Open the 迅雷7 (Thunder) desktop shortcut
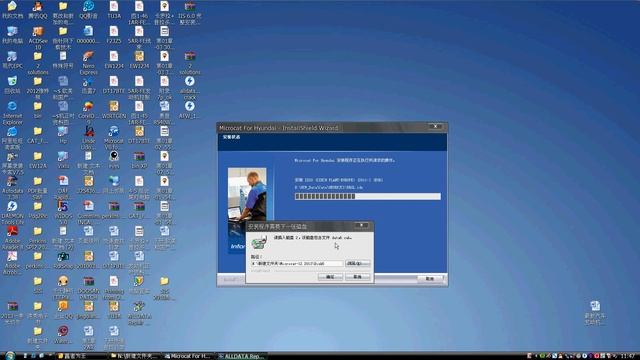The width and height of the screenshot is (640, 360). pos(88,85)
